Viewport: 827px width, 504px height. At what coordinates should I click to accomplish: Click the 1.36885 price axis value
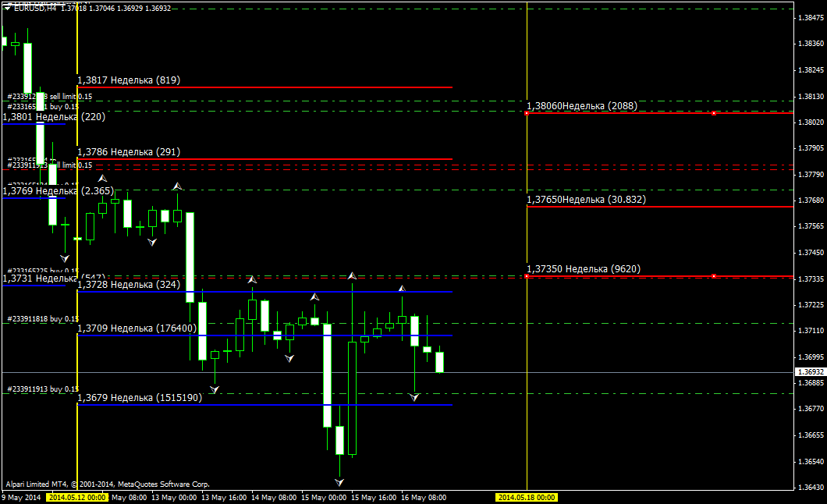[x=811, y=383]
